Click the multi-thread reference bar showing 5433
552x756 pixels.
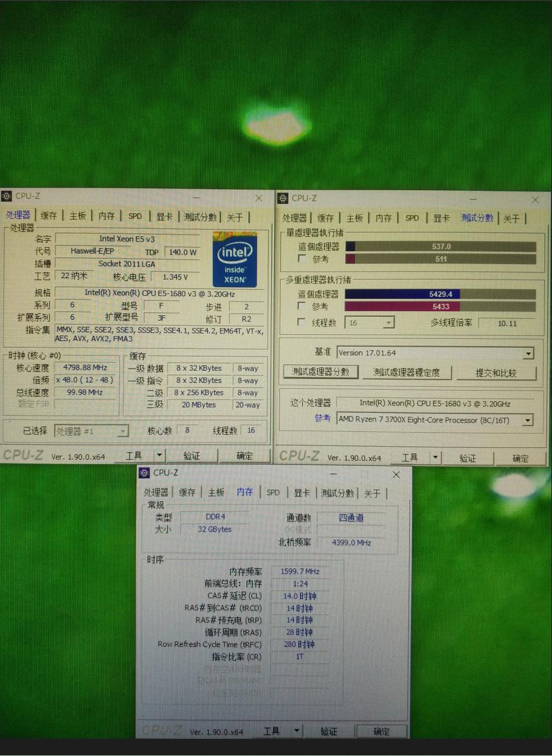441,306
